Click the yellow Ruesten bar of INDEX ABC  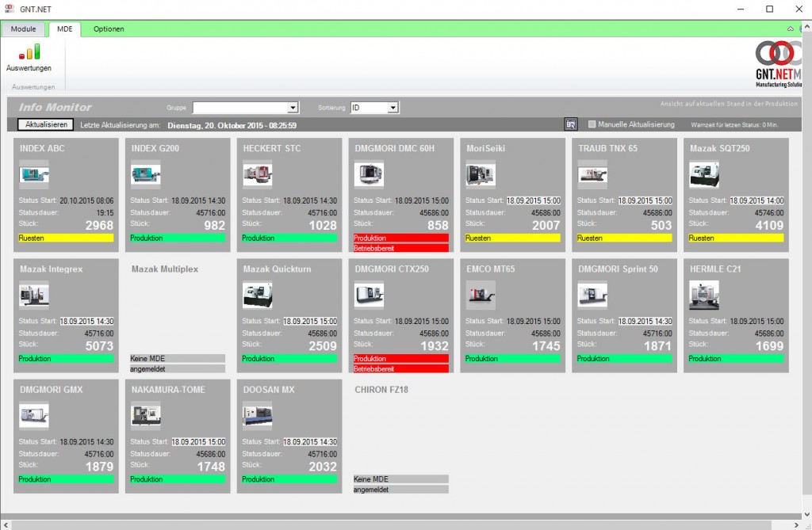pyautogui.click(x=66, y=238)
